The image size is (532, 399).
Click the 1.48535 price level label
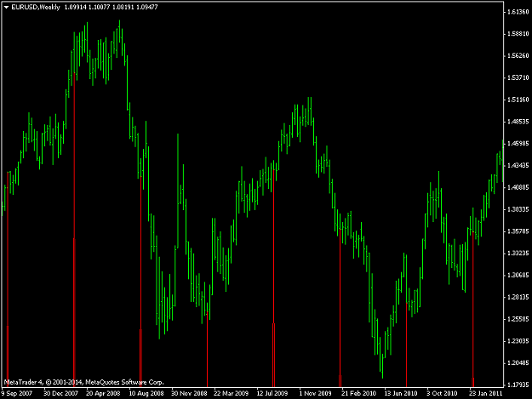(518, 122)
